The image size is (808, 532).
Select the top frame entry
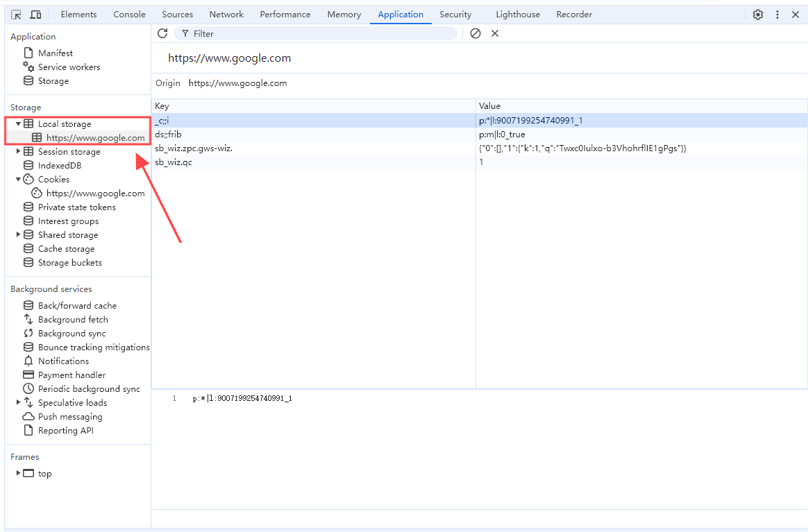[x=45, y=473]
